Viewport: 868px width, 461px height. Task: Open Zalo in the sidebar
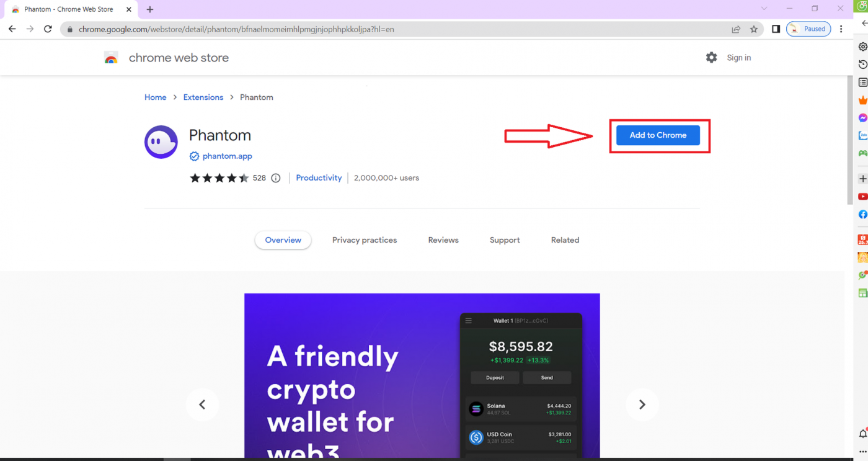point(862,135)
